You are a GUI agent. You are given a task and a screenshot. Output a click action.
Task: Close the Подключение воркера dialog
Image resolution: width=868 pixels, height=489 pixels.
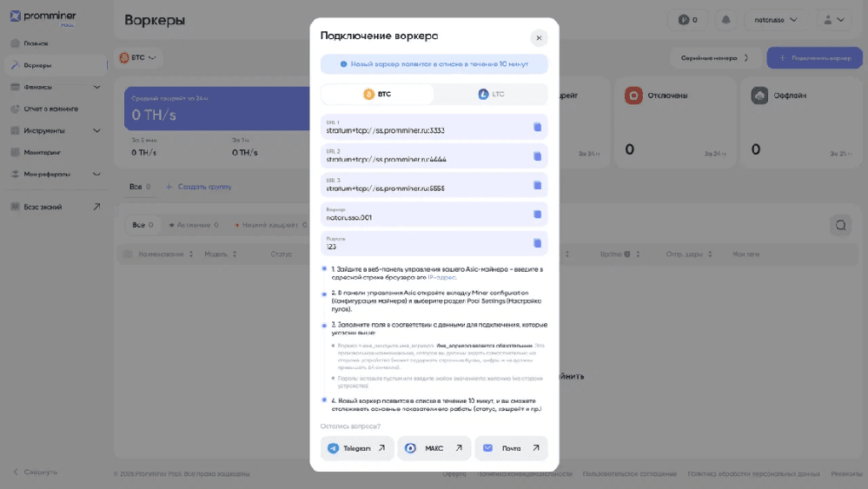539,38
